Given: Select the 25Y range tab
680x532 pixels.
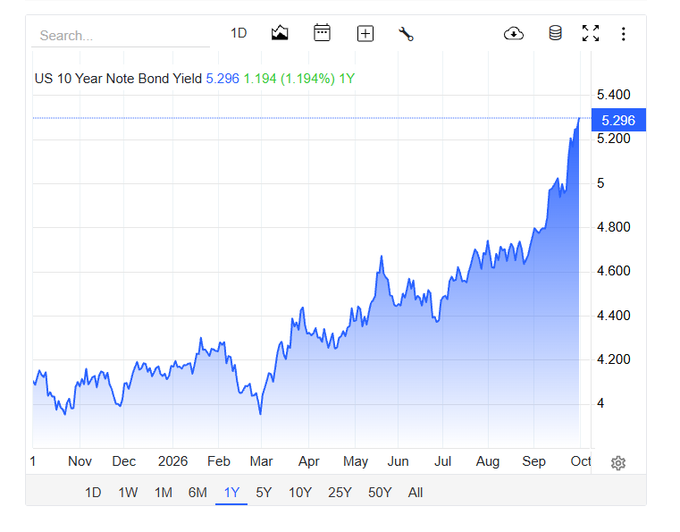Looking at the screenshot, I should [x=340, y=493].
